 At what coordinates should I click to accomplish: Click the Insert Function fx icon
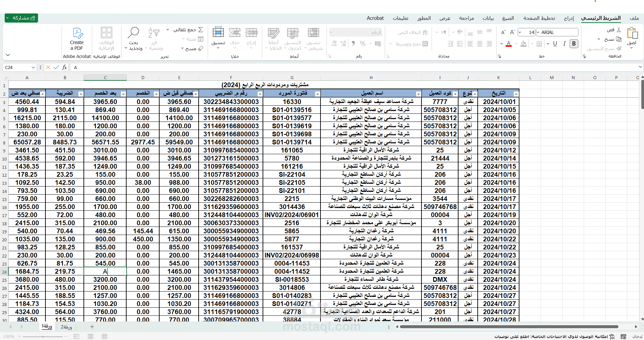[65, 67]
